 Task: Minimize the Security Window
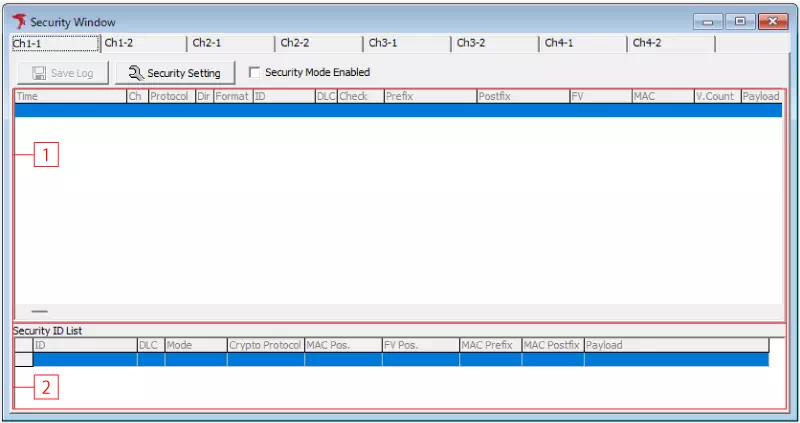click(x=708, y=22)
